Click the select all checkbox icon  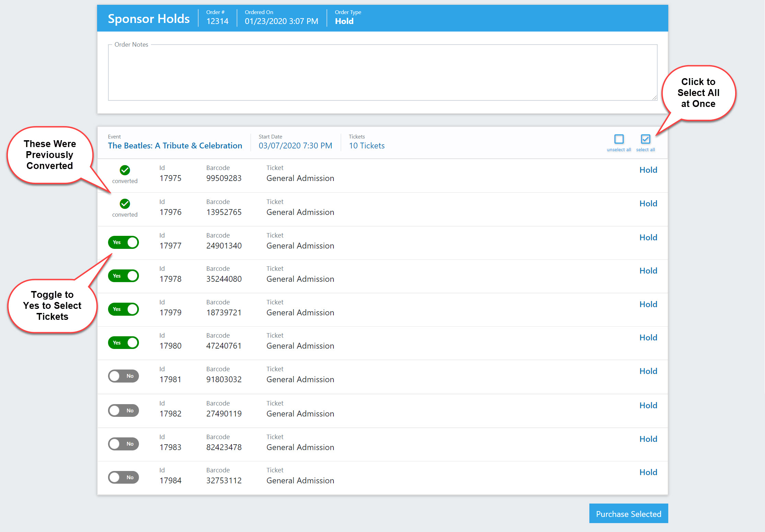(x=645, y=139)
